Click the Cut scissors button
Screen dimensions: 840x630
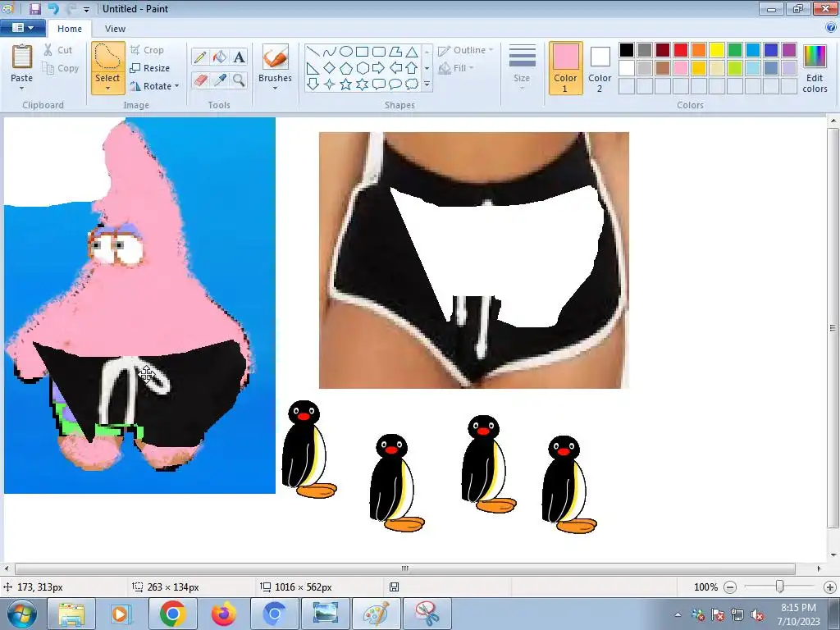coord(58,50)
